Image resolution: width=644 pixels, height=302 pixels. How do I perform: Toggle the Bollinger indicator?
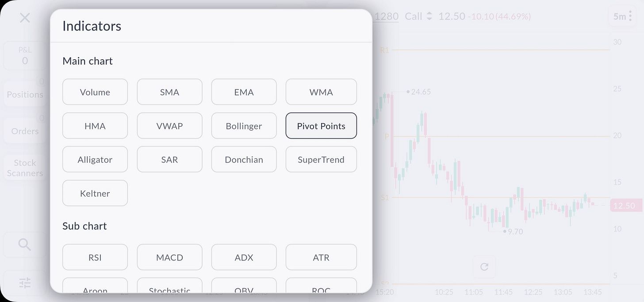pos(244,126)
